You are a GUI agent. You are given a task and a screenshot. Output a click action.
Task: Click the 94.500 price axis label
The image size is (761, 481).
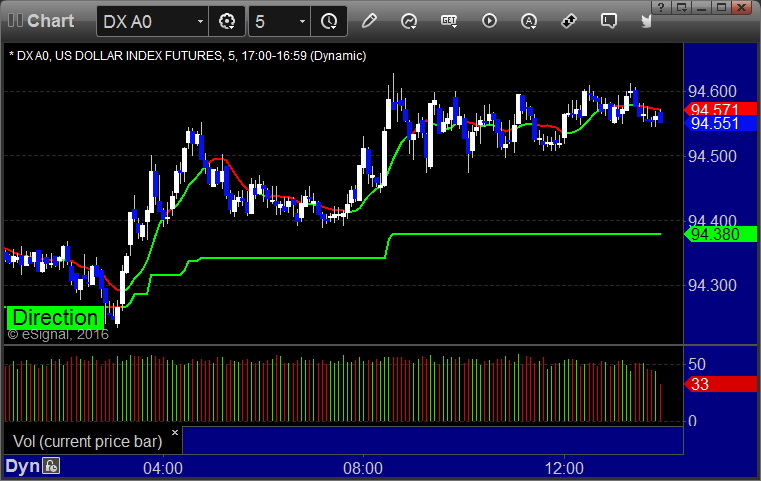712,156
